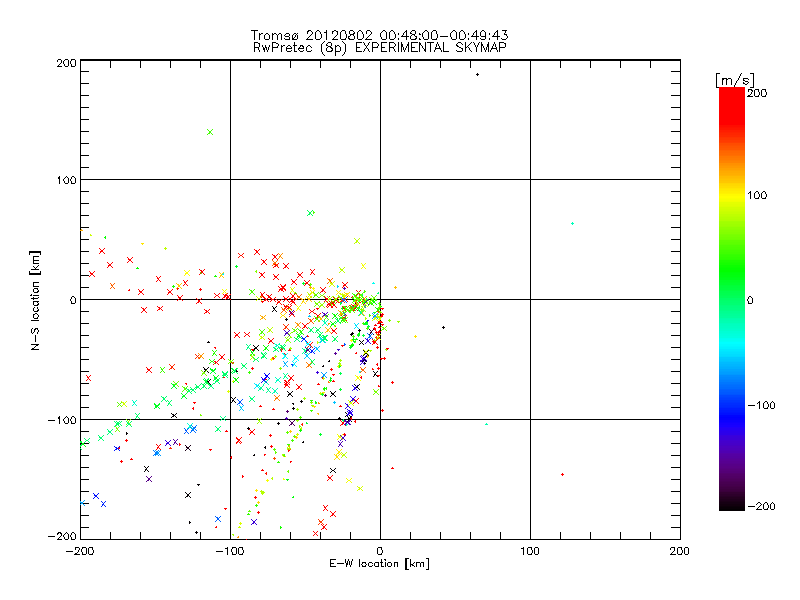The height and width of the screenshot is (600, 800).
Task: Click the N-S location axis label
Action: tap(34, 299)
